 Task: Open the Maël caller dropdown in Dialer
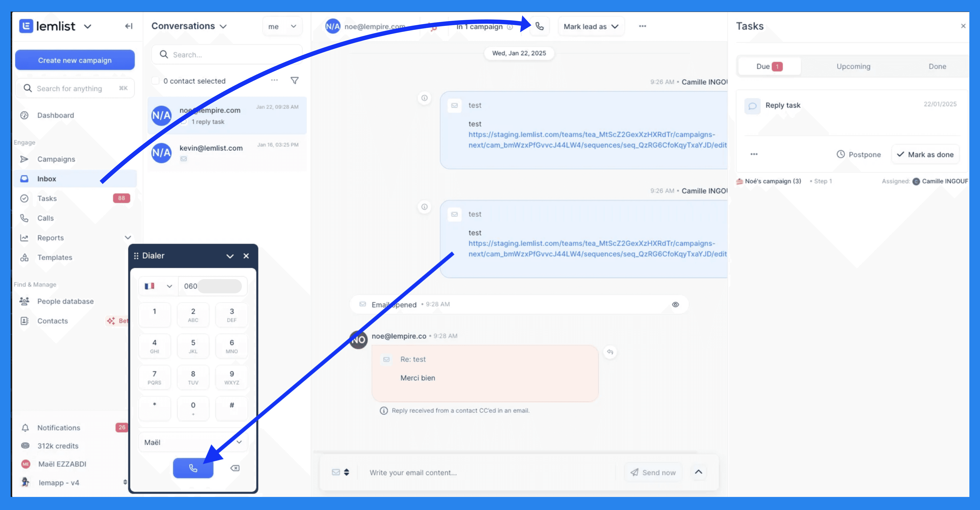pos(193,442)
